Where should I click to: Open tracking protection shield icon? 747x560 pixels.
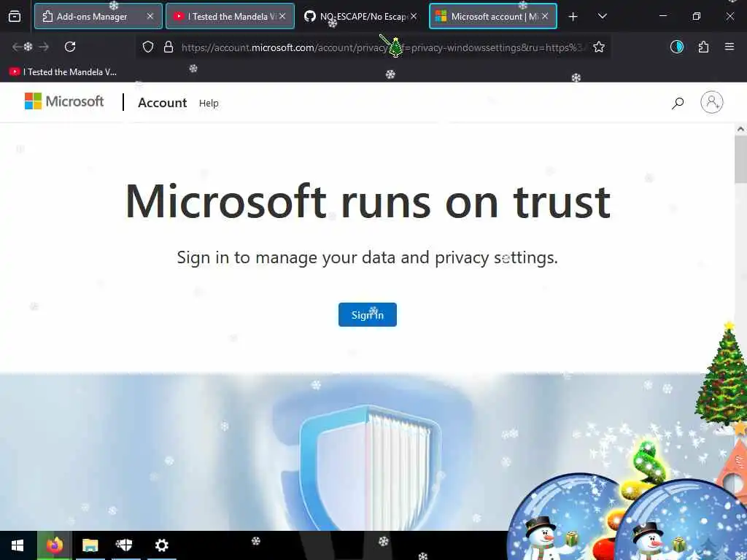[148, 47]
